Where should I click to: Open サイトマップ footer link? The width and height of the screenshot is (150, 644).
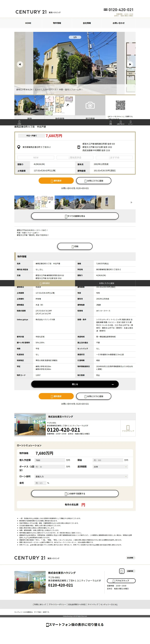(x=93, y=604)
